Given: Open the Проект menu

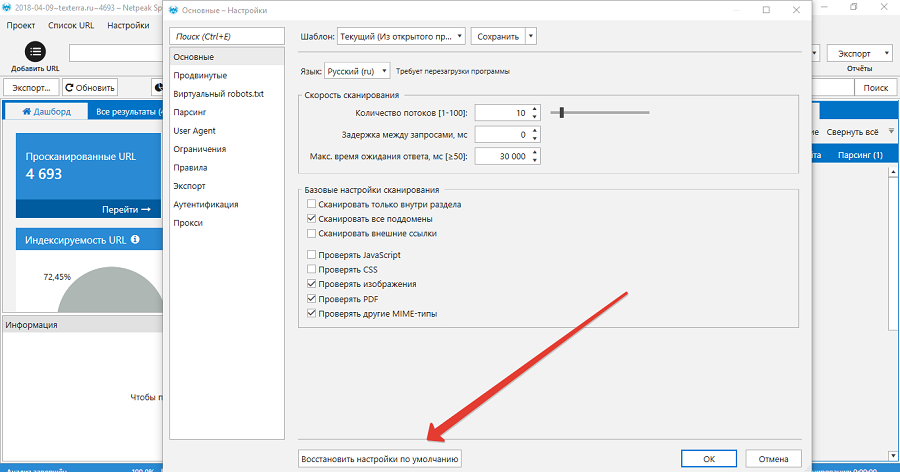Looking at the screenshot, I should [21, 25].
